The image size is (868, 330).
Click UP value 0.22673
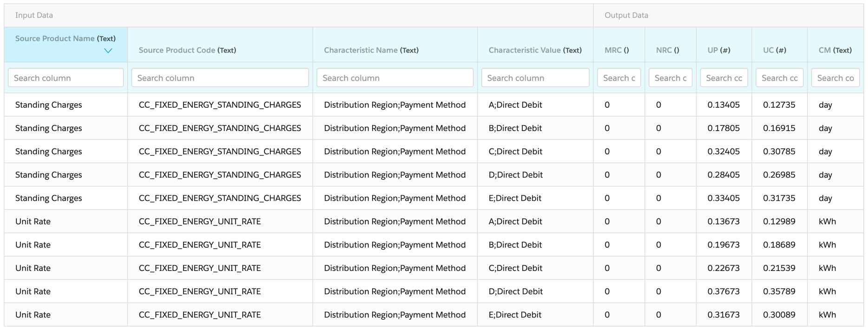[x=723, y=268]
